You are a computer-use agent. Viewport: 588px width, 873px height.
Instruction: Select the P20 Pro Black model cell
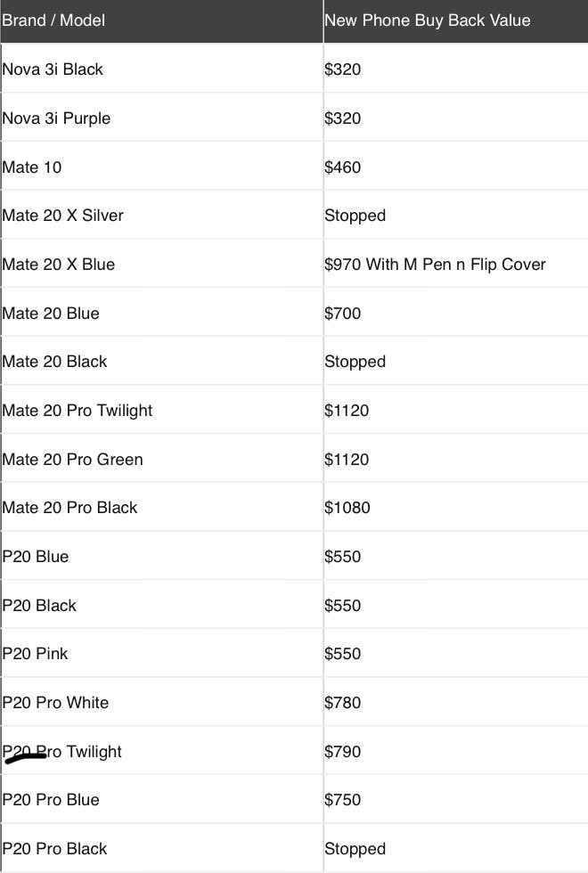point(53,849)
